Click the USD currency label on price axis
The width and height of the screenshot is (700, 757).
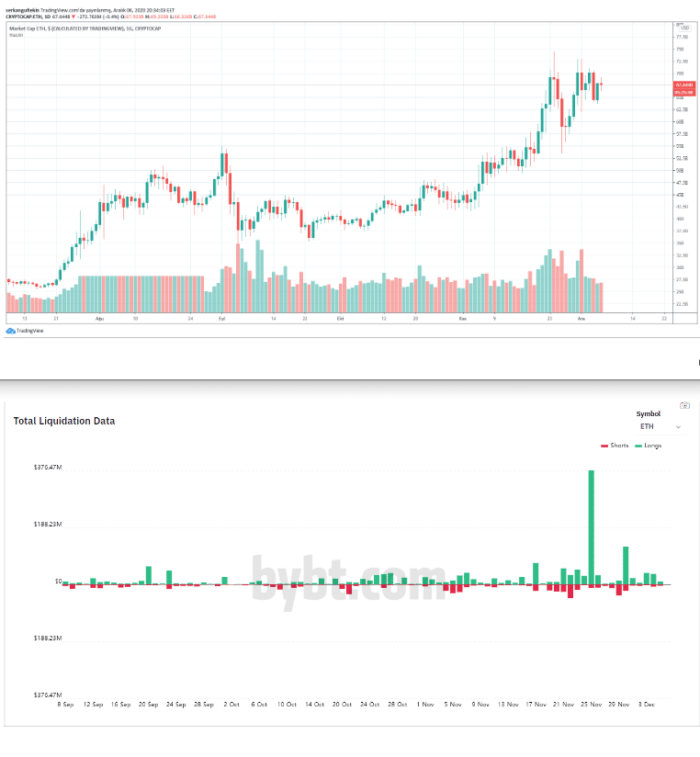(x=683, y=27)
